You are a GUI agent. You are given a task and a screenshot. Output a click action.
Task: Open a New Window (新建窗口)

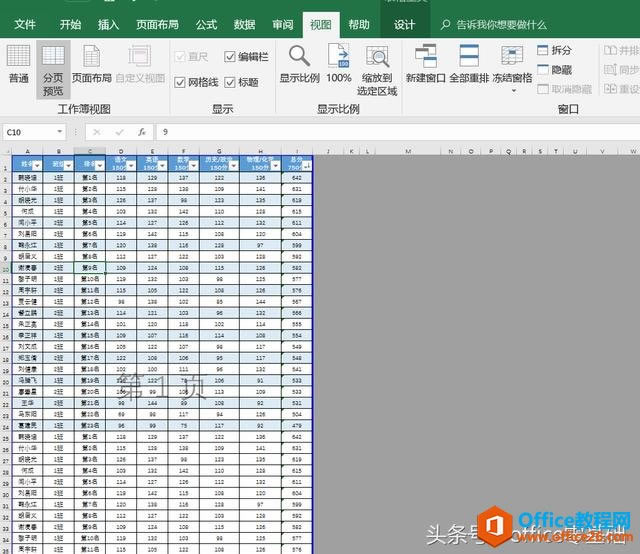[425, 64]
